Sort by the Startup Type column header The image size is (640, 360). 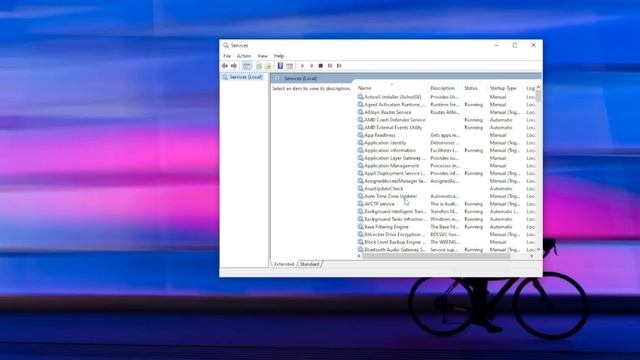503,88
